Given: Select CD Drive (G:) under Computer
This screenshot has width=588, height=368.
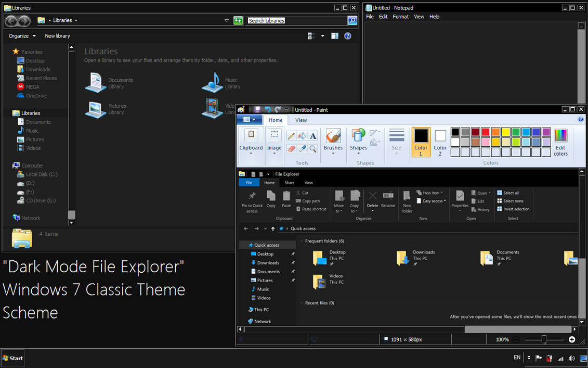Looking at the screenshot, I should [x=37, y=200].
